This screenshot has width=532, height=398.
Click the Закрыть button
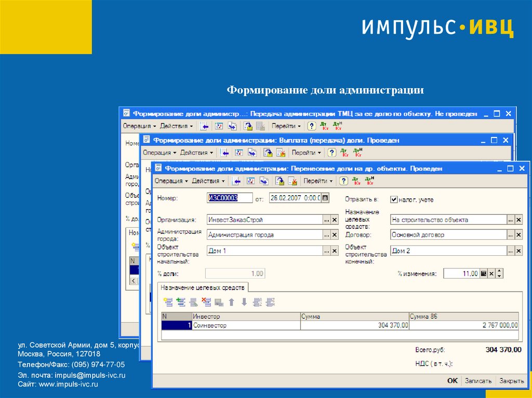pos(511,381)
